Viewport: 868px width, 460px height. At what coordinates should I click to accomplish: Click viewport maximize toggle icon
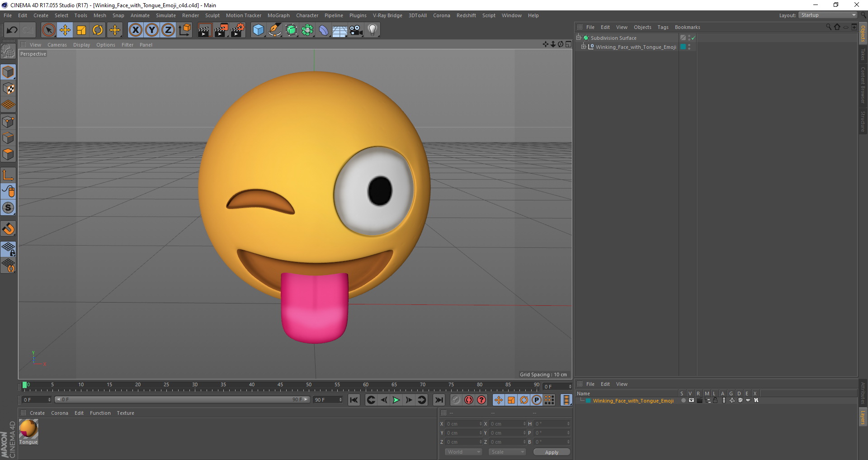click(x=568, y=44)
